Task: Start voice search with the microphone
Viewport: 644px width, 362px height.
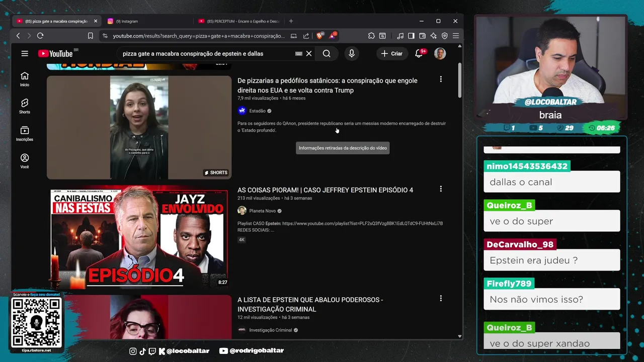Action: coord(352,53)
